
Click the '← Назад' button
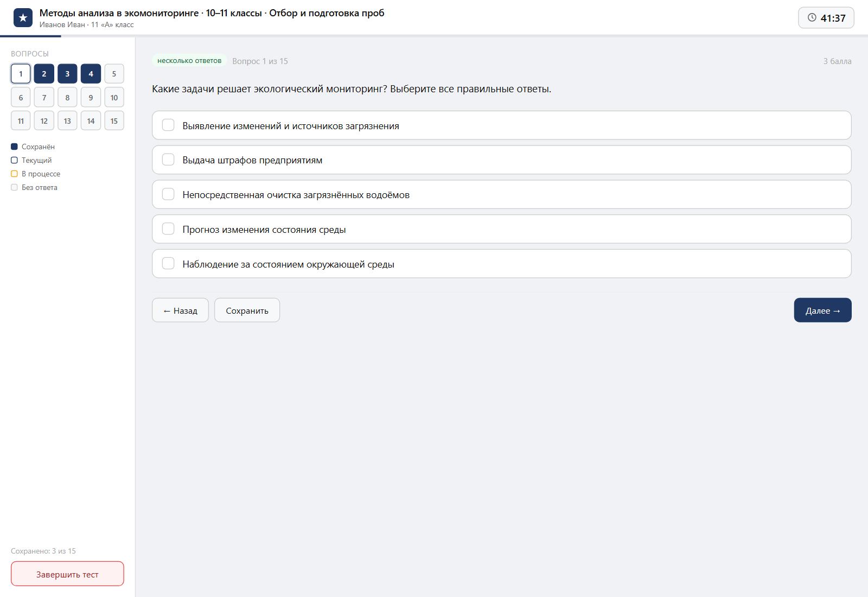click(180, 310)
